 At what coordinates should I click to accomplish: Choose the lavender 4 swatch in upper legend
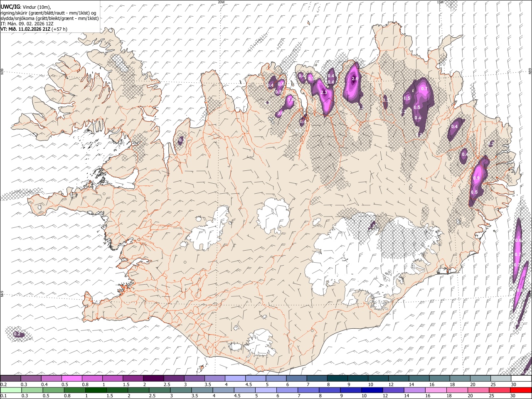[x=235, y=378]
